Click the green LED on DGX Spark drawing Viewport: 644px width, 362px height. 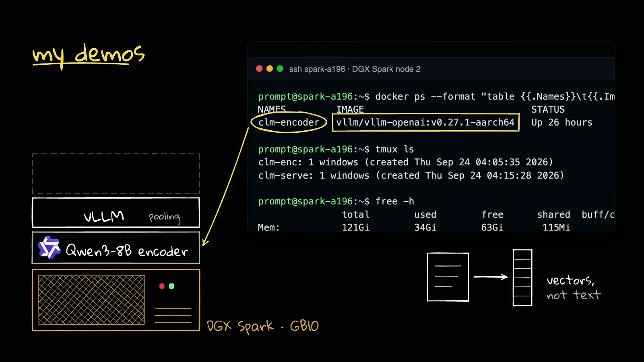pos(171,286)
